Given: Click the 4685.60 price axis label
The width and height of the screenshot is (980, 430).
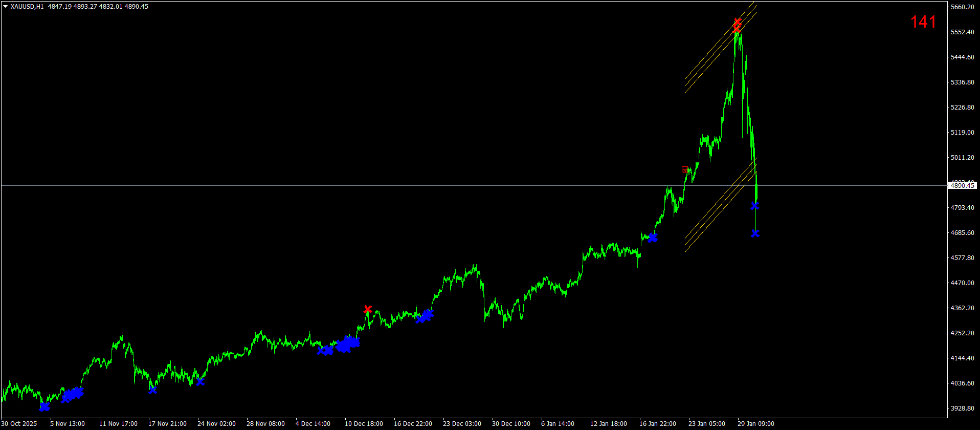Looking at the screenshot, I should tap(962, 232).
